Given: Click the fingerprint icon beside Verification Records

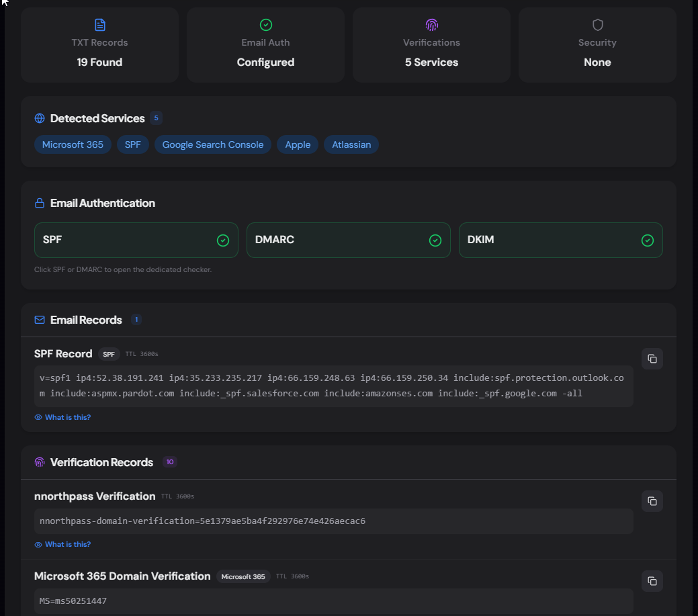Looking at the screenshot, I should pyautogui.click(x=40, y=462).
